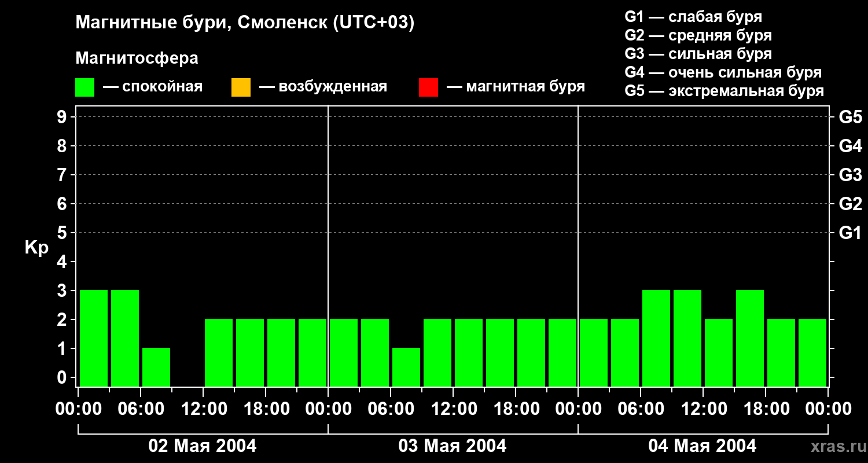Viewport: 868px width, 463px height.
Task: Click the '04 Мая 2004' date label
Action: tap(702, 446)
